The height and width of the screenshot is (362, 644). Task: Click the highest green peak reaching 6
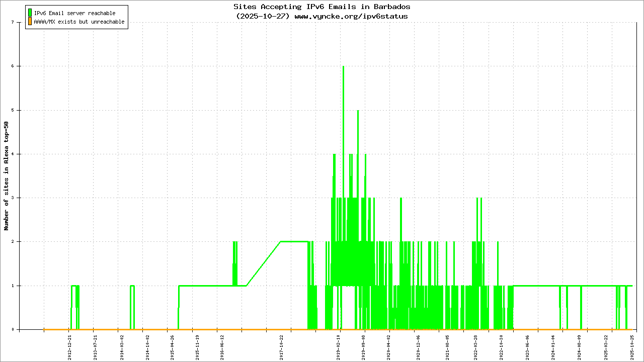(x=343, y=68)
